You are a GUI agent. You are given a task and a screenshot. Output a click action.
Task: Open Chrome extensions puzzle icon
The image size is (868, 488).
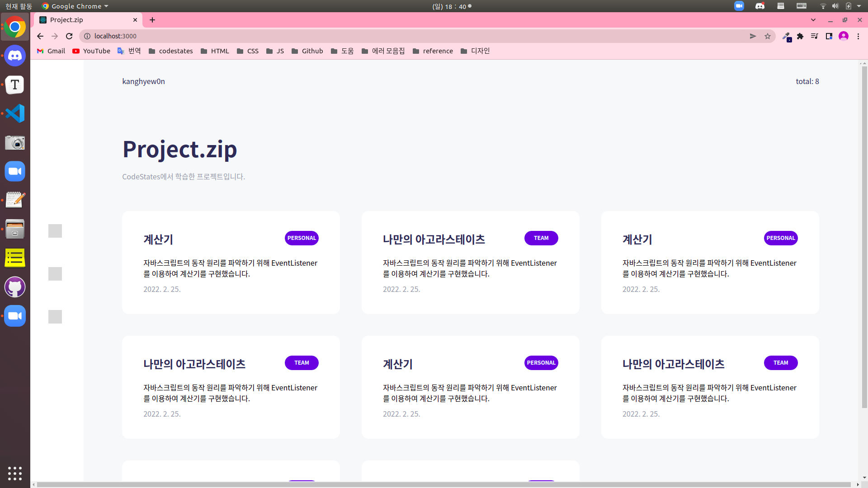pyautogui.click(x=800, y=36)
